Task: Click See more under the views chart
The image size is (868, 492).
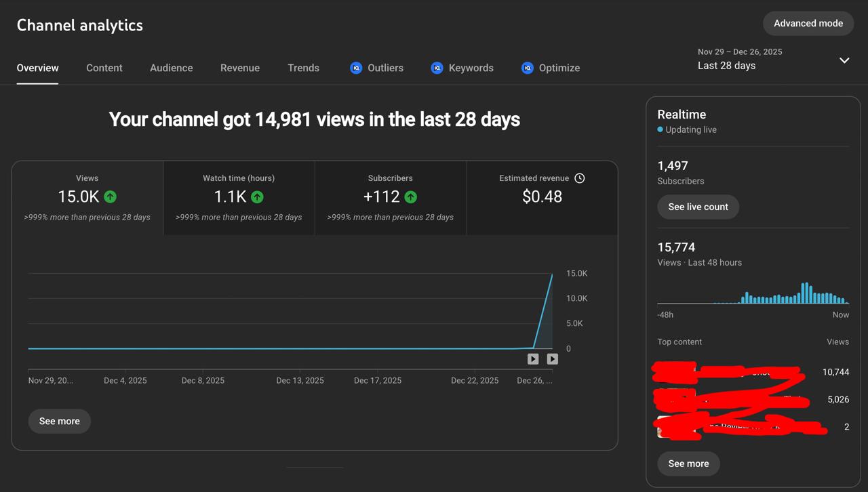Action: (59, 421)
